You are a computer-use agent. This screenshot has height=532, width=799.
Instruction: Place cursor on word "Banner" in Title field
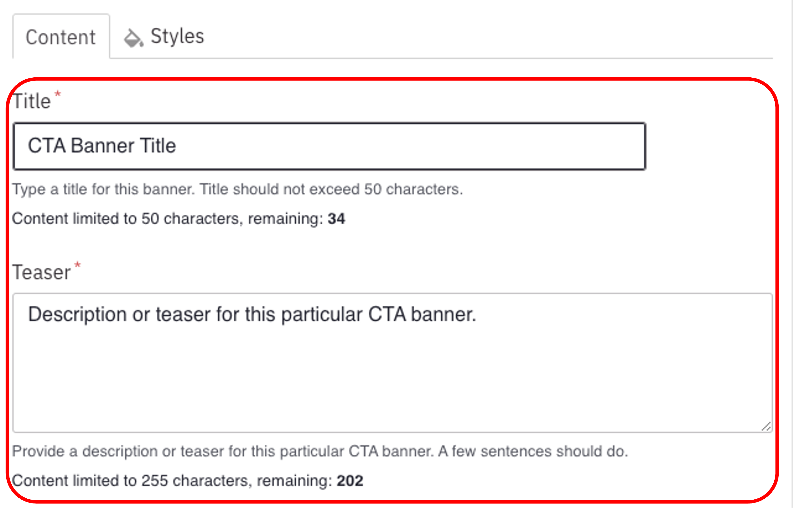pos(103,146)
